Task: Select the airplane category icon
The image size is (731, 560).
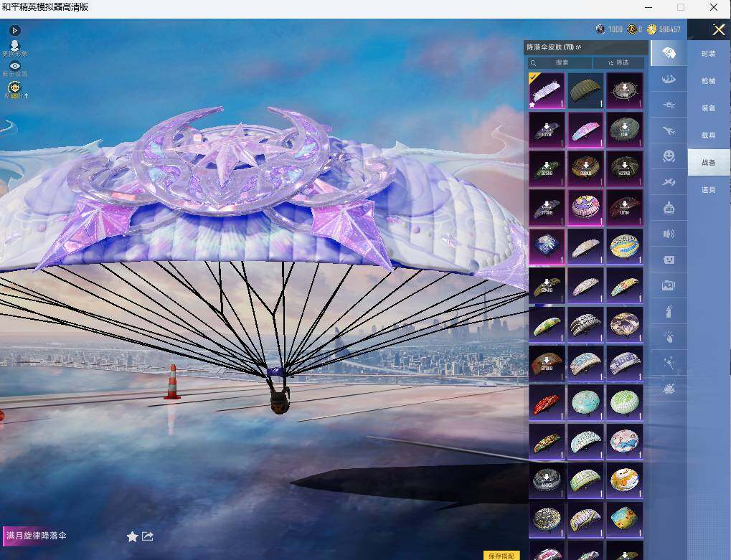Action: click(669, 131)
